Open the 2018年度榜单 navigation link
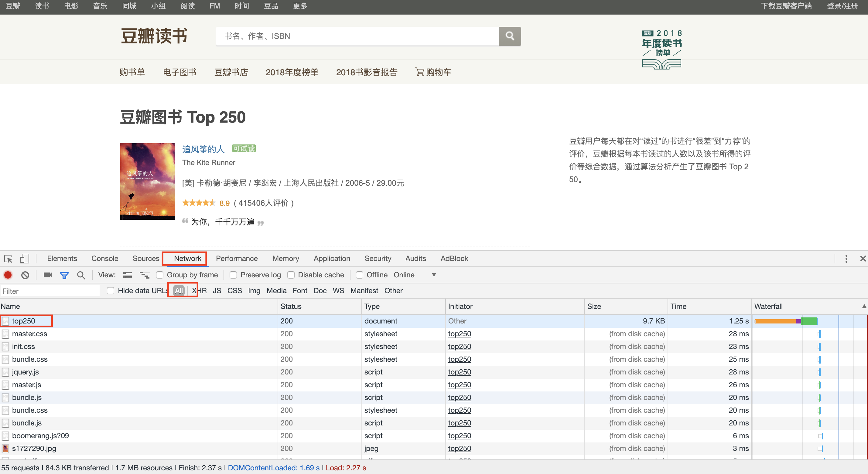 [292, 72]
